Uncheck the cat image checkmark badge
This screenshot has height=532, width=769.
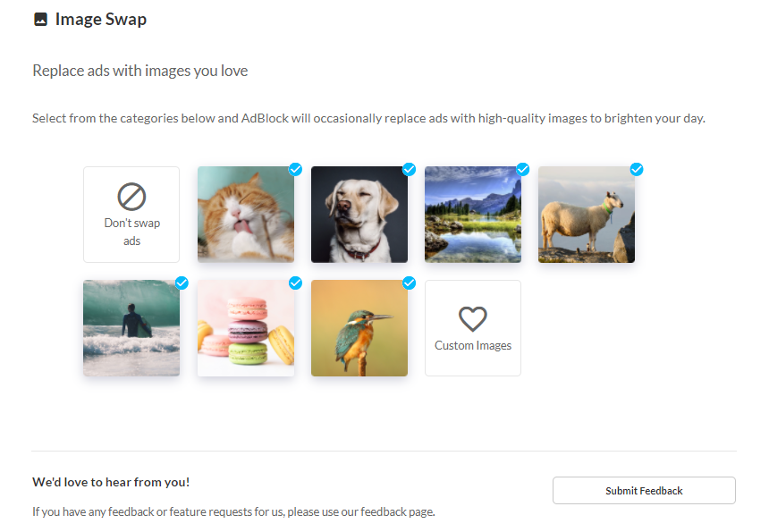[x=295, y=169]
